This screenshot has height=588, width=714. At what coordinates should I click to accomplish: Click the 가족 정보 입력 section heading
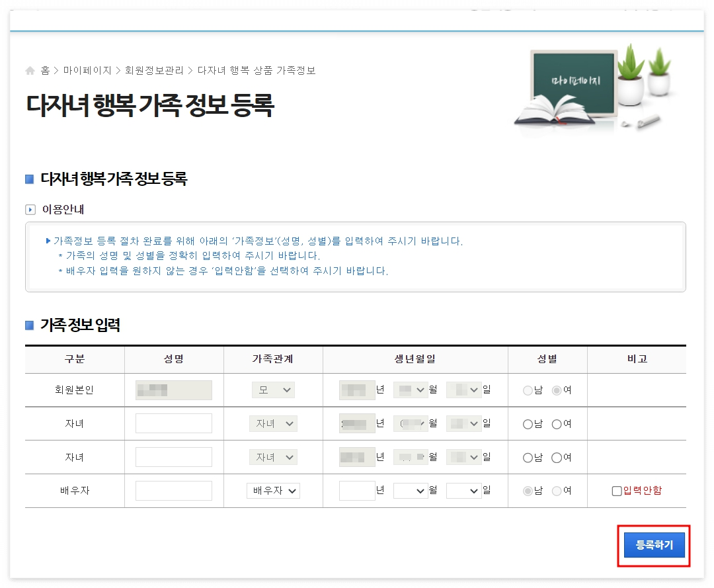coord(80,325)
